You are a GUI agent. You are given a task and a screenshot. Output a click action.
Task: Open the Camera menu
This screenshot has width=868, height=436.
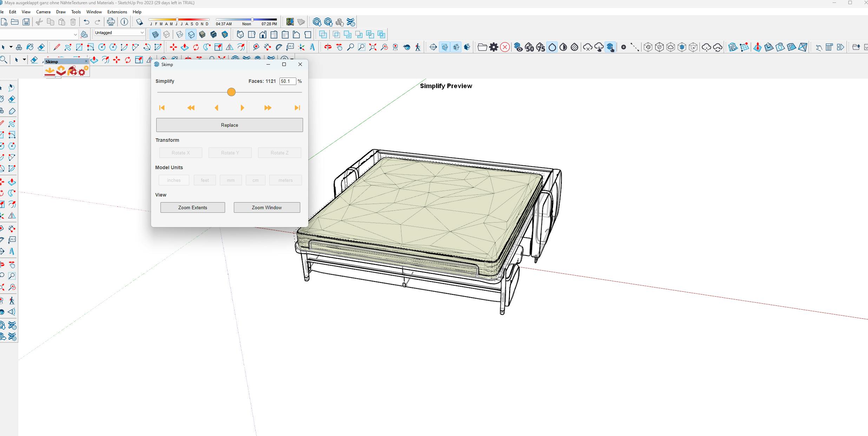pyautogui.click(x=43, y=12)
